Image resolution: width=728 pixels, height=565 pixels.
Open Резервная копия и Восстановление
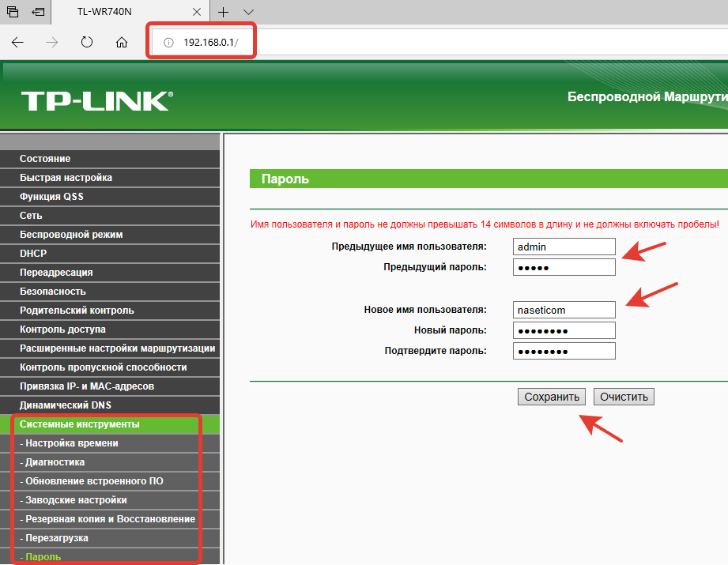pyautogui.click(x=110, y=519)
